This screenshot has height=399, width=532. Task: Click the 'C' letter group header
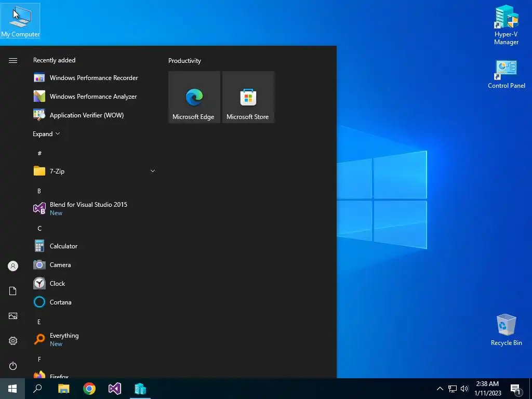click(x=39, y=229)
